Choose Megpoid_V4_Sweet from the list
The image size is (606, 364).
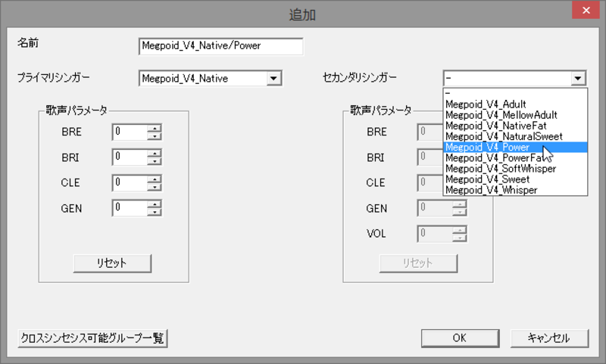tap(515, 179)
